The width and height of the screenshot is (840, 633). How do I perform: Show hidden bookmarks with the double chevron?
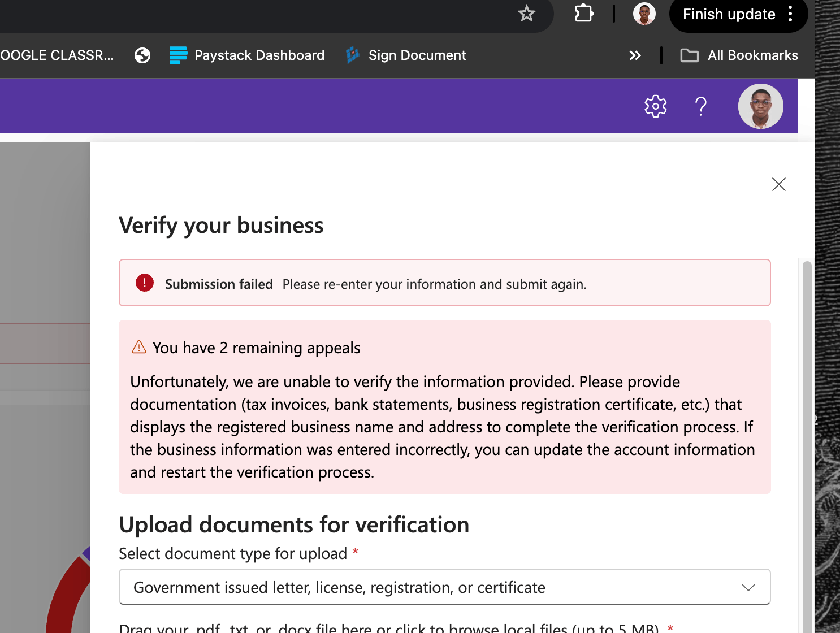point(635,55)
